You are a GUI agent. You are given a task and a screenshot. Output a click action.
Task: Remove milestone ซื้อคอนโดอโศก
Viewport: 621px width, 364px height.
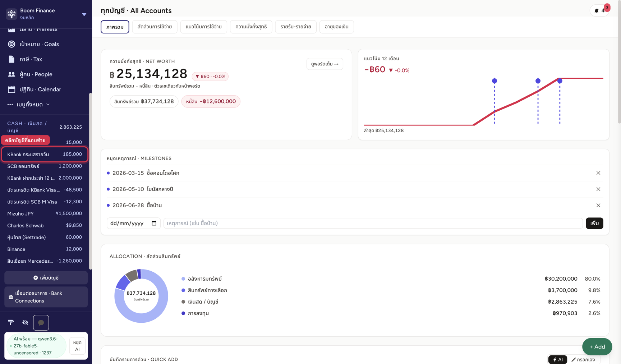point(598,173)
